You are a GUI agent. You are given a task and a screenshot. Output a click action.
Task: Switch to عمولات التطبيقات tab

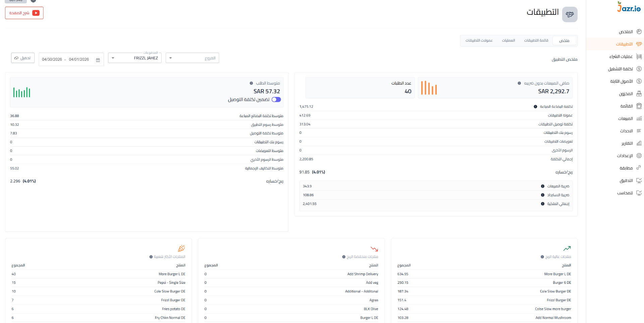click(x=479, y=40)
